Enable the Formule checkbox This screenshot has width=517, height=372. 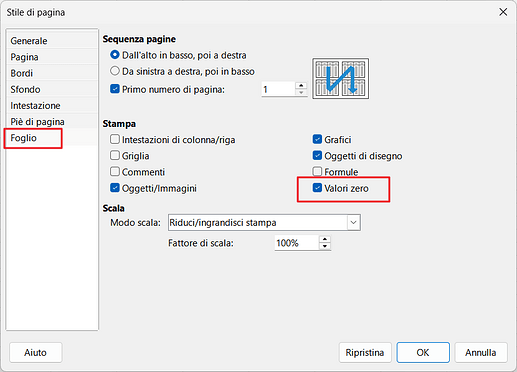pyautogui.click(x=317, y=172)
